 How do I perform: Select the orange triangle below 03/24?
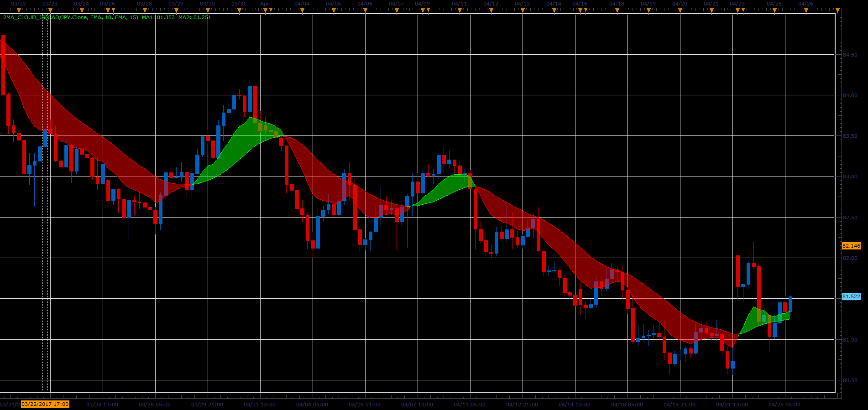coord(81,10)
